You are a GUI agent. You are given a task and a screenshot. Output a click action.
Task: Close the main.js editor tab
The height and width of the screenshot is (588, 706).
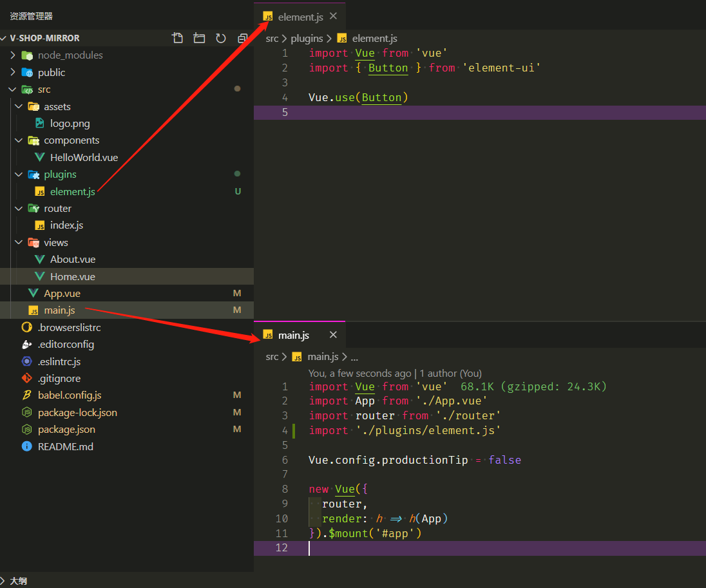[x=333, y=334]
